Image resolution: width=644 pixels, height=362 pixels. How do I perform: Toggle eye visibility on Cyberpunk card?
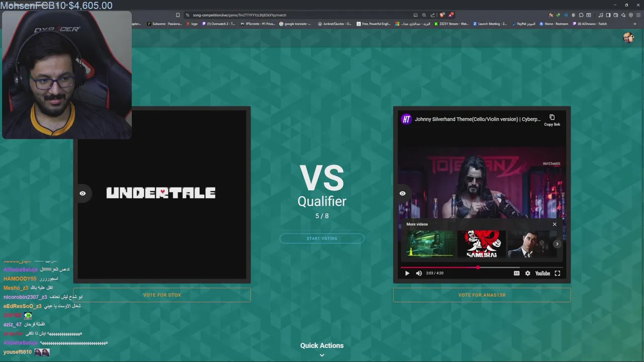pyautogui.click(x=403, y=193)
